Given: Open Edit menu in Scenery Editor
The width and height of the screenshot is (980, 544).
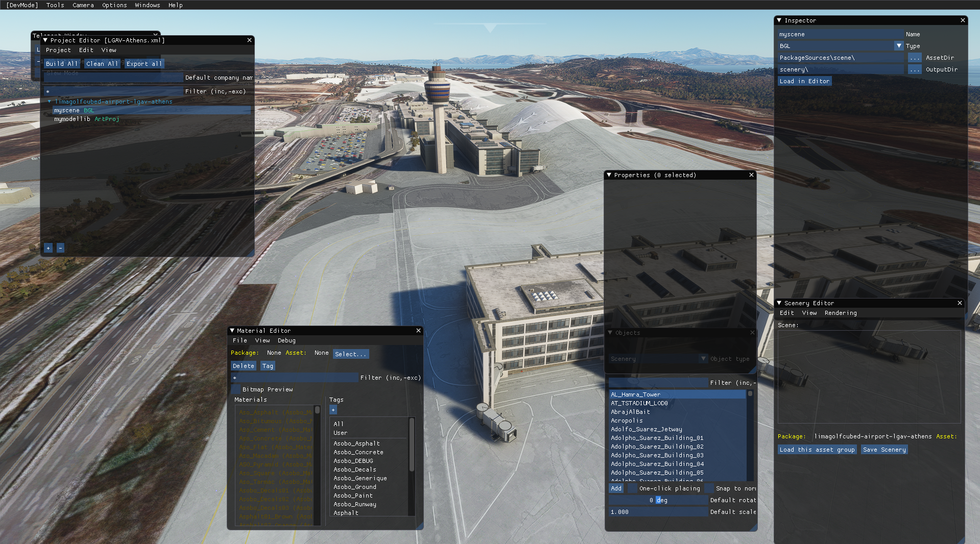Looking at the screenshot, I should 787,313.
